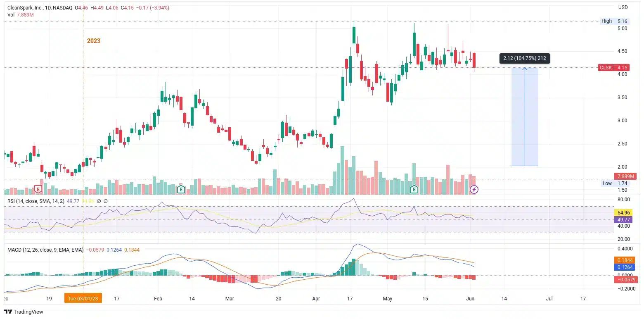Click the blue 0.1264 MACD axis label
Screen dimensions: 644x319
coord(624,267)
